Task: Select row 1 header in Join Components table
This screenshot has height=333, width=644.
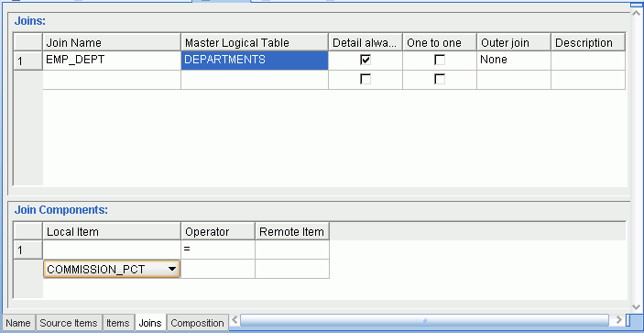Action: coord(27,250)
